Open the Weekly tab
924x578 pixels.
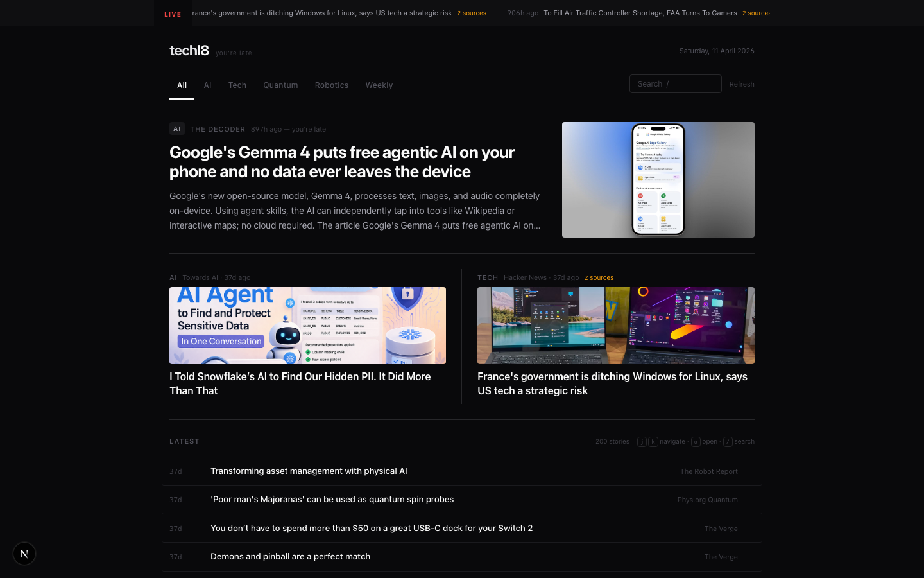379,85
